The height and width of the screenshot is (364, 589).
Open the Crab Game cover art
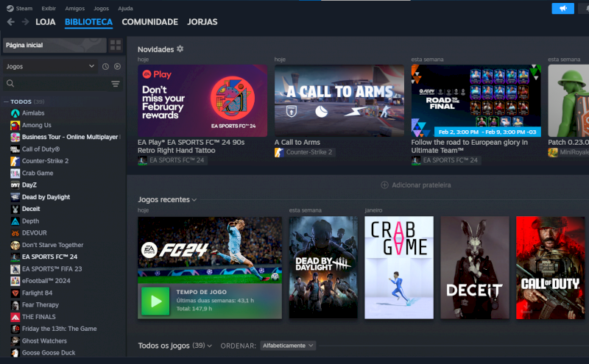coord(399,268)
